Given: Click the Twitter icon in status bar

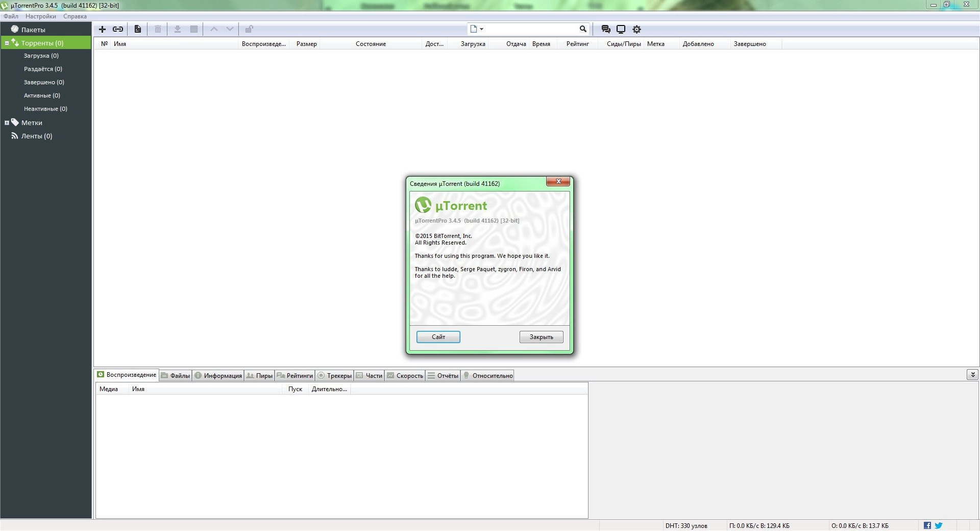Looking at the screenshot, I should [938, 525].
